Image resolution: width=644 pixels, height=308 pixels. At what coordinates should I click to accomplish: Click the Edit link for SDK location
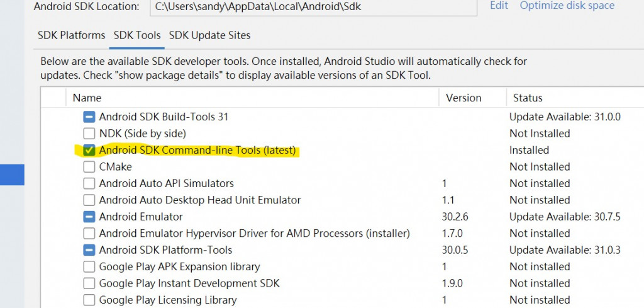[499, 5]
